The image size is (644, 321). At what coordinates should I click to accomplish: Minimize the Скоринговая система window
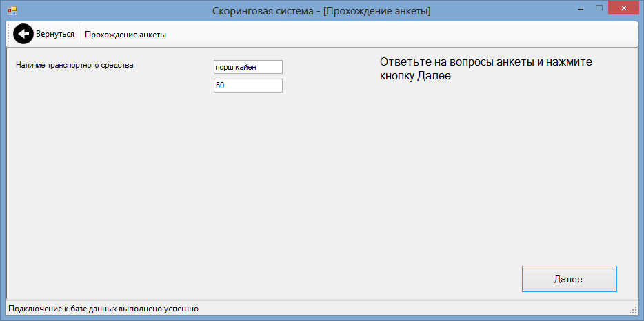click(581, 9)
